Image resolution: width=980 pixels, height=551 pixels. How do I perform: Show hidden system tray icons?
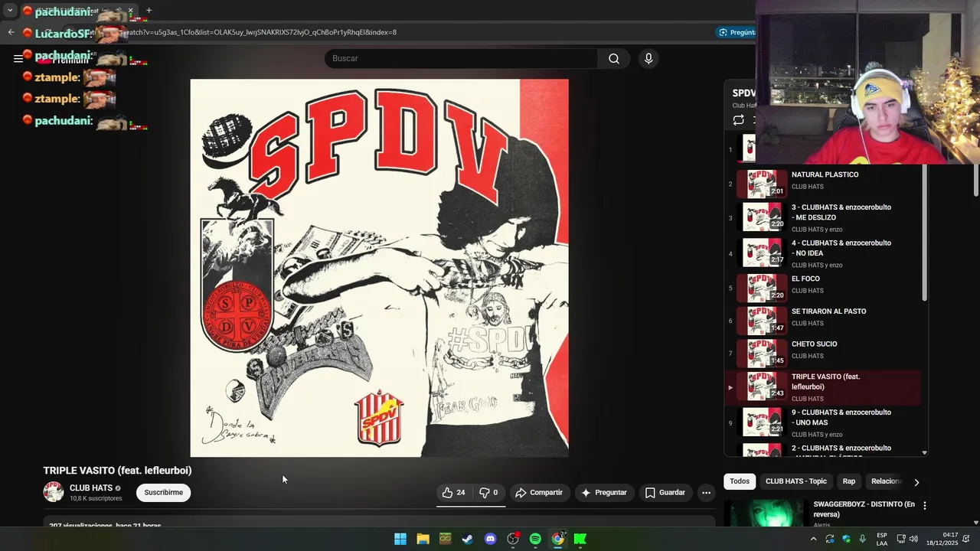coord(813,539)
